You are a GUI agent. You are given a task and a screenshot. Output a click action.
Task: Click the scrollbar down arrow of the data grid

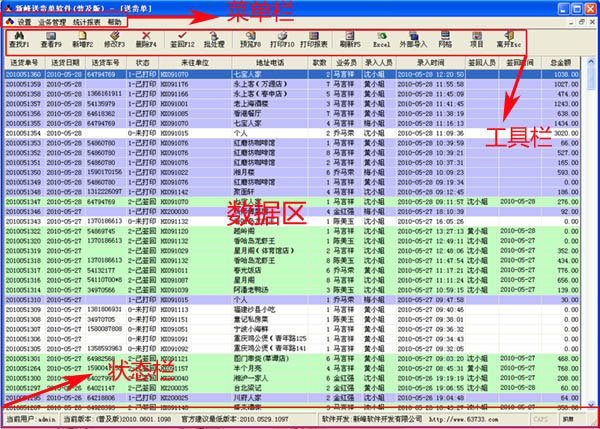tap(591, 405)
